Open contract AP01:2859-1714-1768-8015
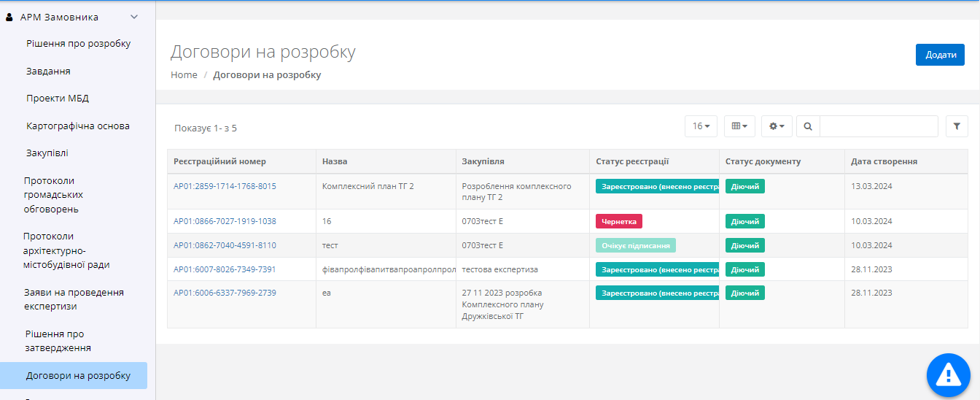Image resolution: width=980 pixels, height=400 pixels. [225, 186]
